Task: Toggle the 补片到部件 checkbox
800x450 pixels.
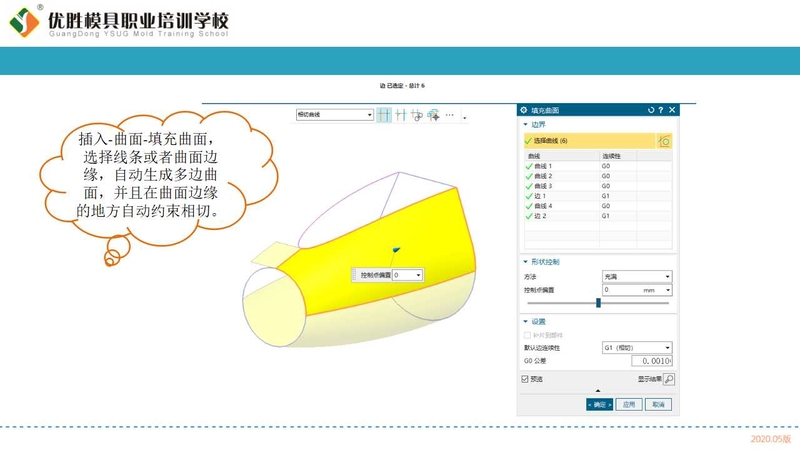Action: pyautogui.click(x=527, y=335)
